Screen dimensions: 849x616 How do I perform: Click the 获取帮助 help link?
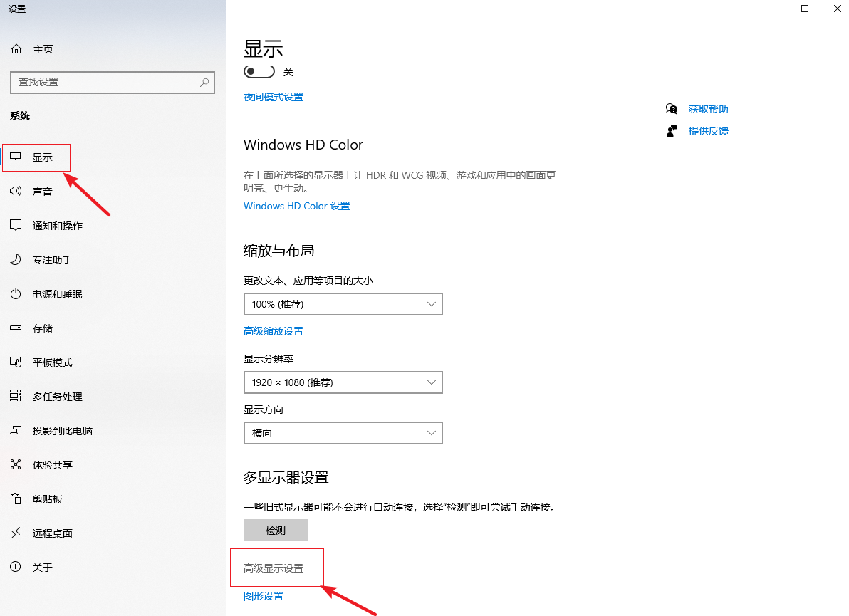click(708, 109)
